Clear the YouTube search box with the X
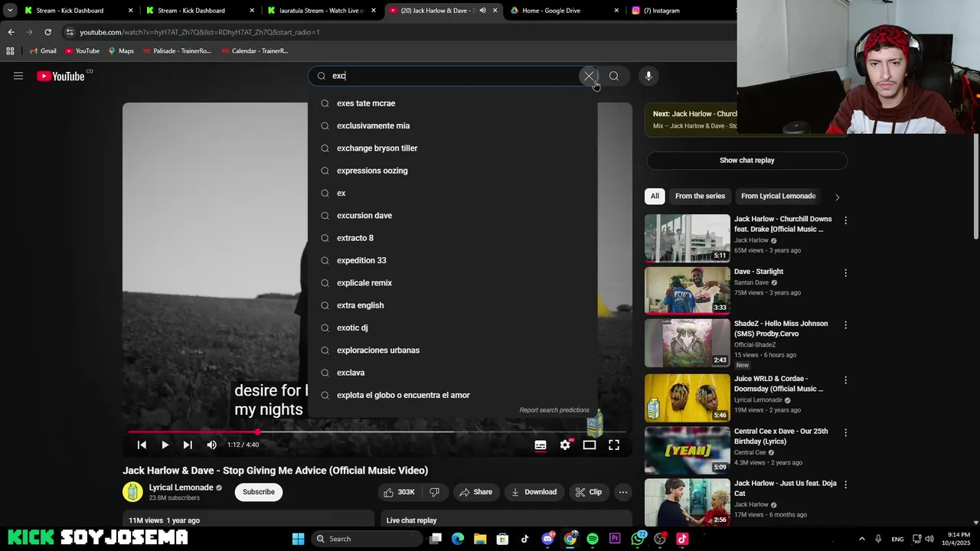 pyautogui.click(x=589, y=76)
